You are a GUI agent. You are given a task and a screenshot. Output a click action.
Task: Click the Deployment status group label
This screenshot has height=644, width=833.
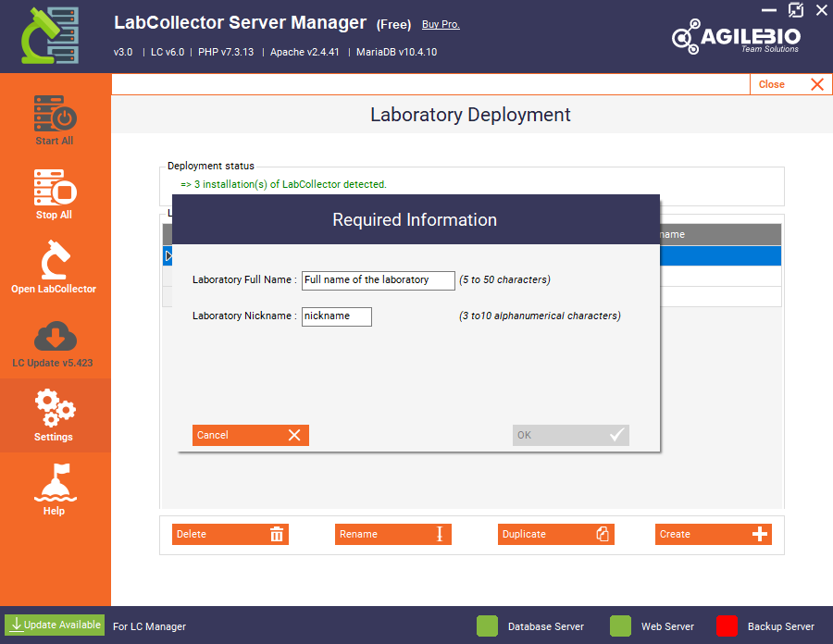[211, 166]
